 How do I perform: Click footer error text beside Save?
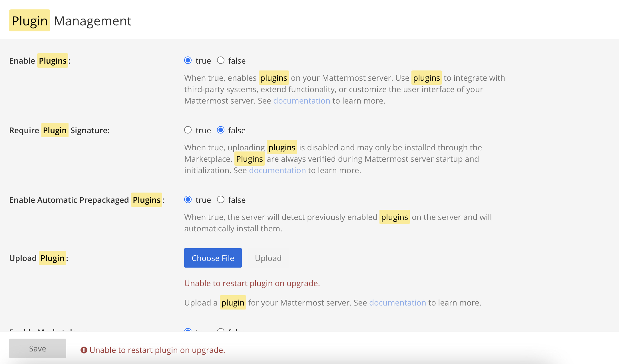(x=157, y=350)
